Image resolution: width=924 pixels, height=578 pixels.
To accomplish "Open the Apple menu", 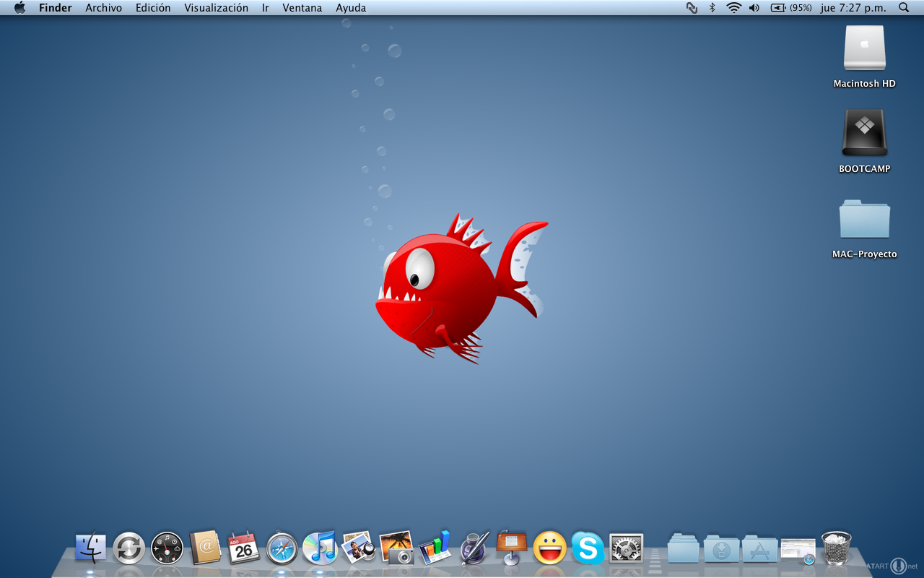I will (19, 8).
